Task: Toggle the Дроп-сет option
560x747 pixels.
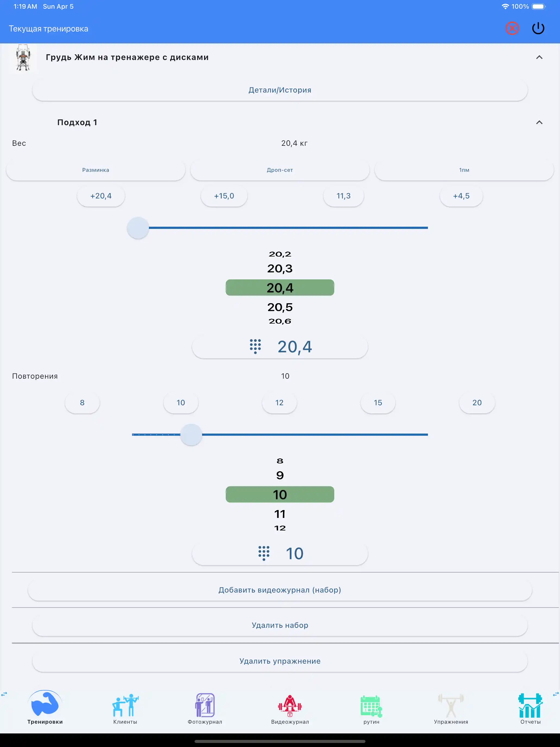Action: click(x=280, y=170)
